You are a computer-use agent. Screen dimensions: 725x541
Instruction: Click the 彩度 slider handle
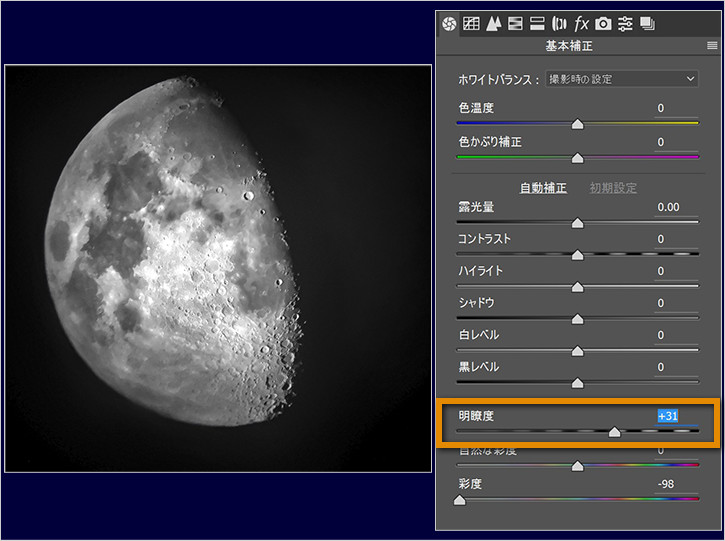tap(460, 500)
